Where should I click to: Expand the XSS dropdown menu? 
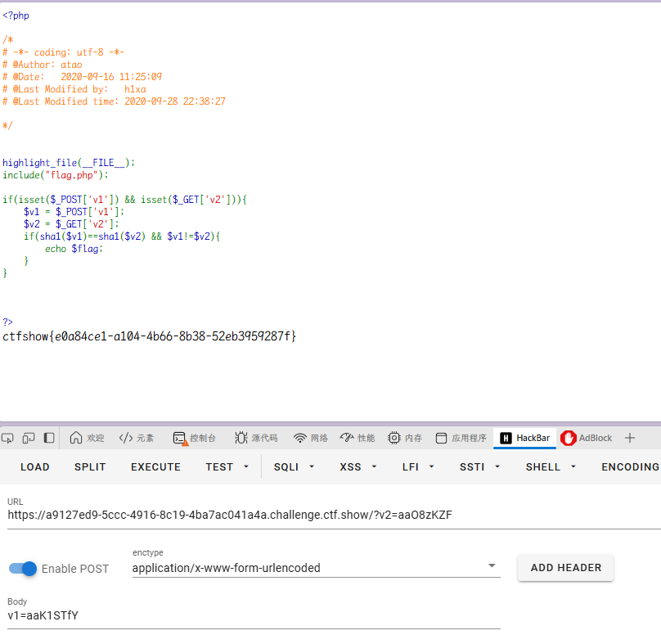pyautogui.click(x=357, y=467)
